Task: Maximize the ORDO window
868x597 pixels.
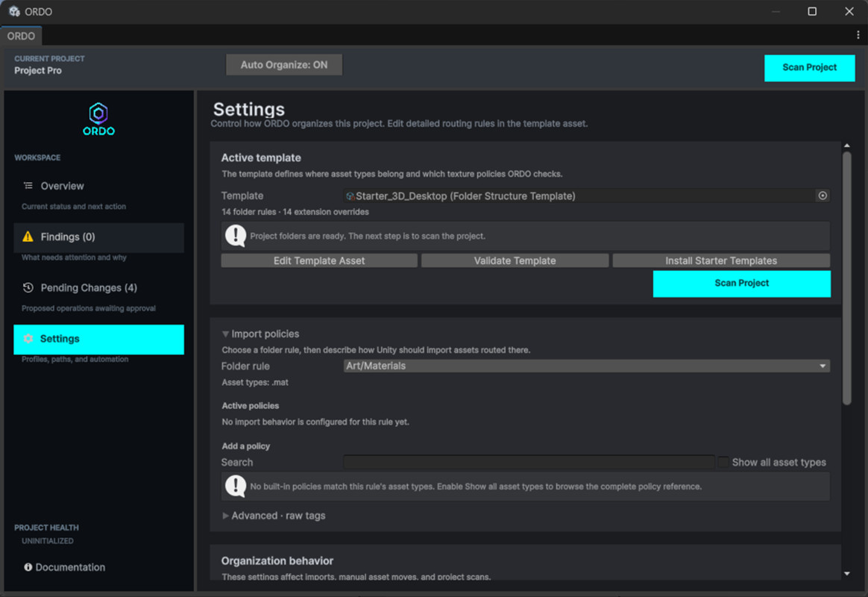Action: [x=811, y=11]
